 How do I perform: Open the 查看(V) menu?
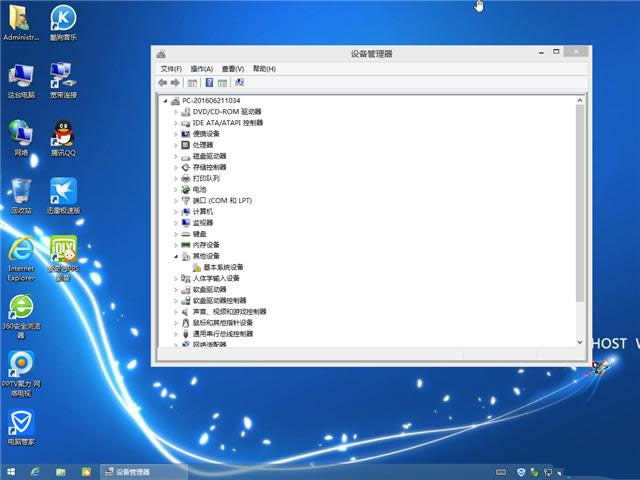tap(233, 69)
